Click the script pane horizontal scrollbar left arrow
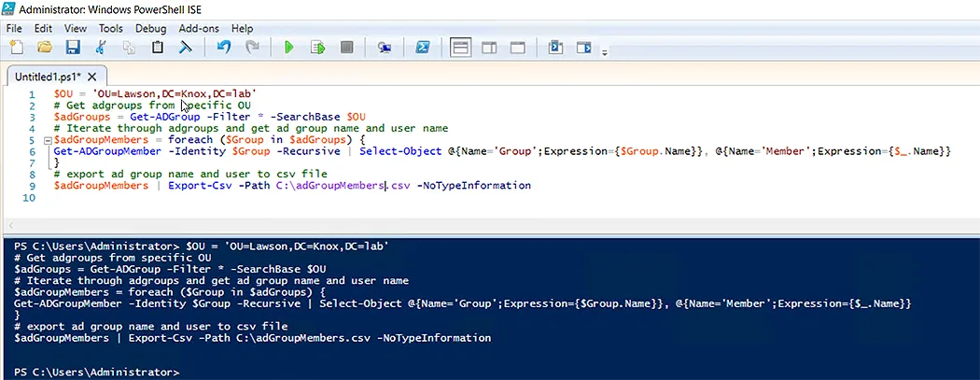 (x=8, y=226)
